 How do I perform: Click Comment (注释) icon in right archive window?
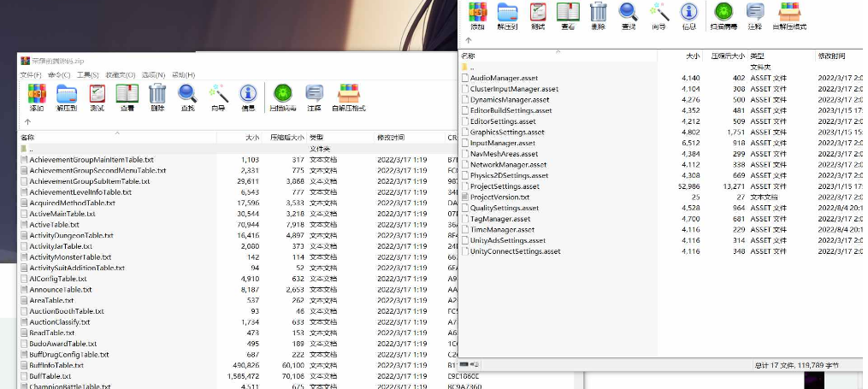tap(754, 15)
